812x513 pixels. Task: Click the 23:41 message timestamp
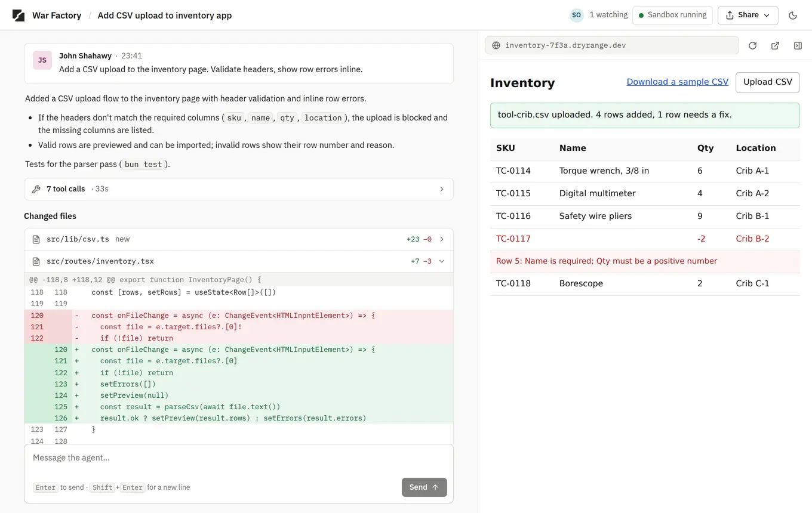[131, 55]
